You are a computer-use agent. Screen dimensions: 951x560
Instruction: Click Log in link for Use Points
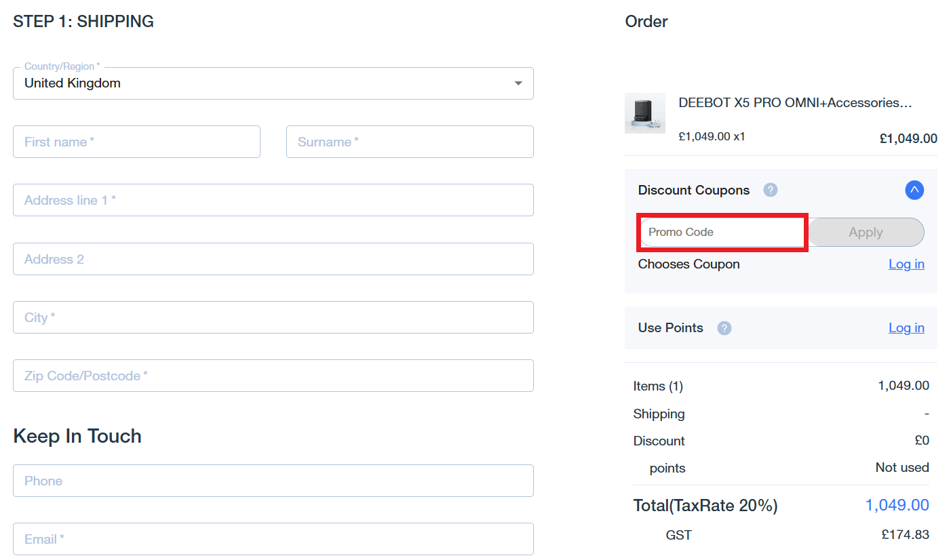coord(906,328)
